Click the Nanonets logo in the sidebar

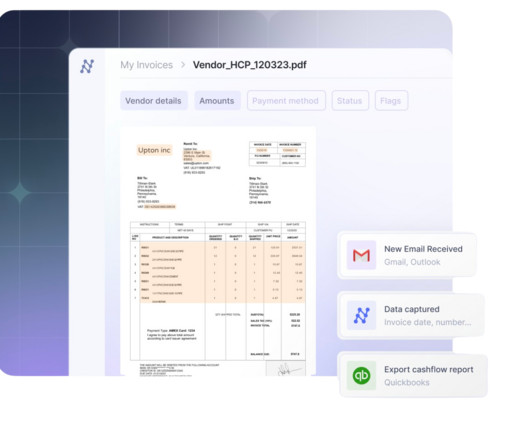[87, 66]
